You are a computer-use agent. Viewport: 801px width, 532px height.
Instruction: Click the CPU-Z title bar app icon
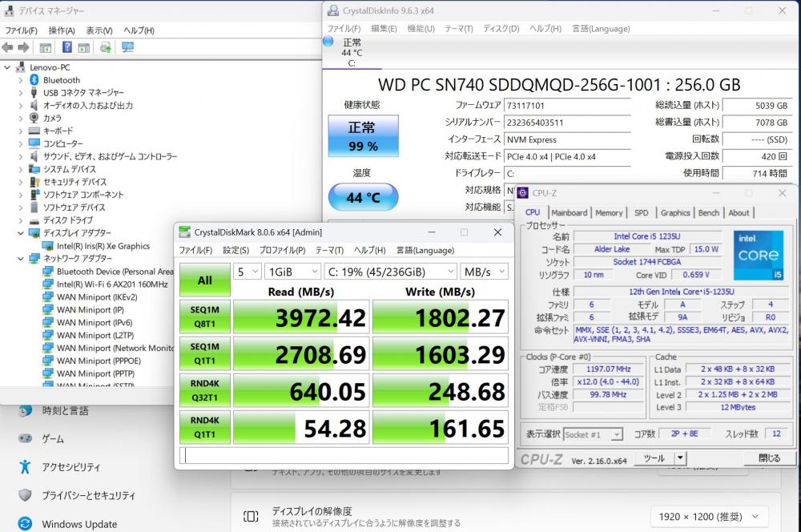pyautogui.click(x=522, y=193)
